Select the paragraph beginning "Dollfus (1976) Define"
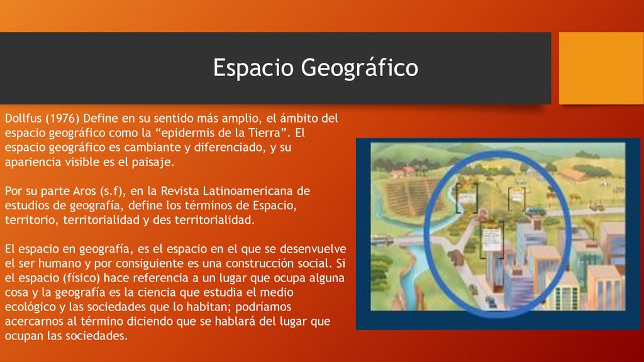 pos(172,140)
